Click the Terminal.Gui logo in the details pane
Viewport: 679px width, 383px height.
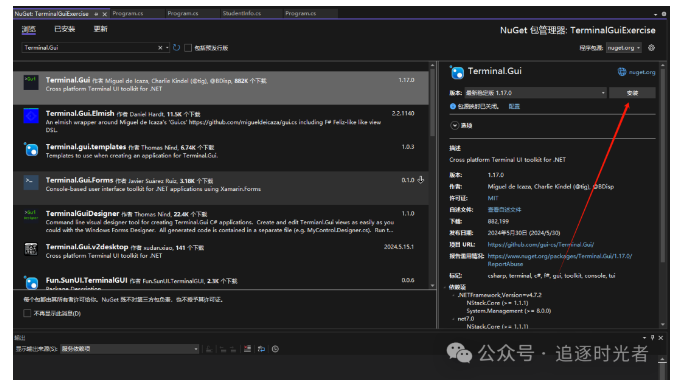coord(457,72)
